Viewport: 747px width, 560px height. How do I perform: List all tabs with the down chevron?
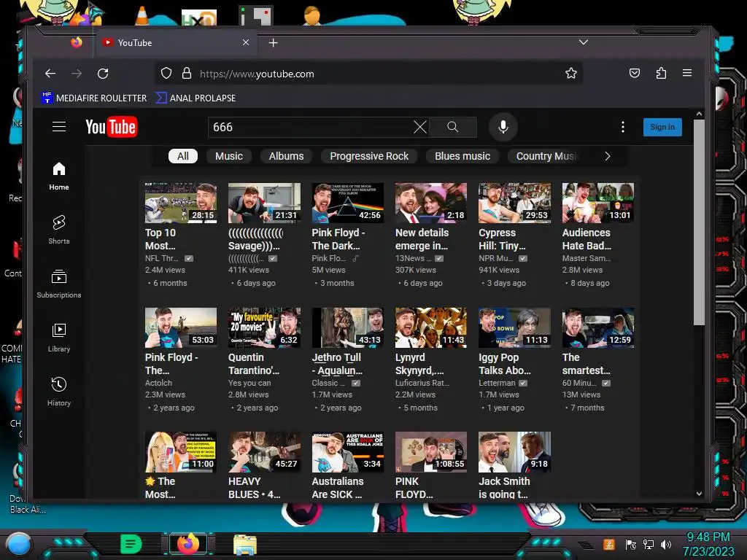coord(583,42)
